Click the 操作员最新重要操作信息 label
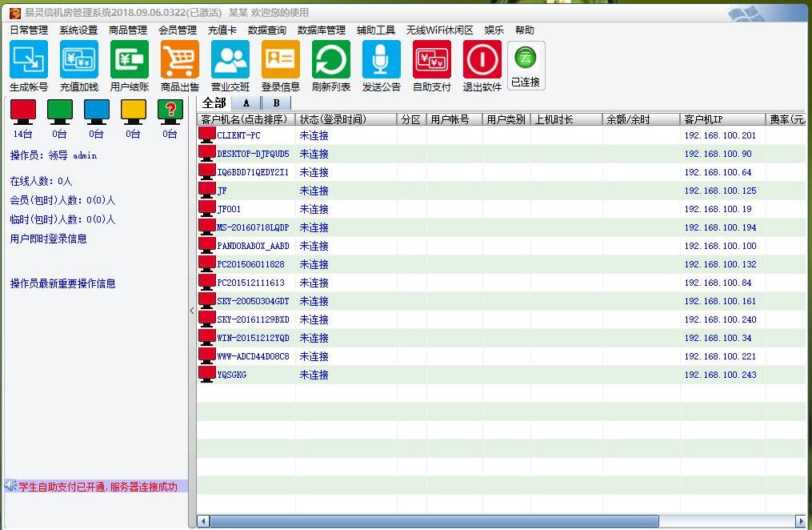This screenshot has height=530, width=812. click(62, 283)
